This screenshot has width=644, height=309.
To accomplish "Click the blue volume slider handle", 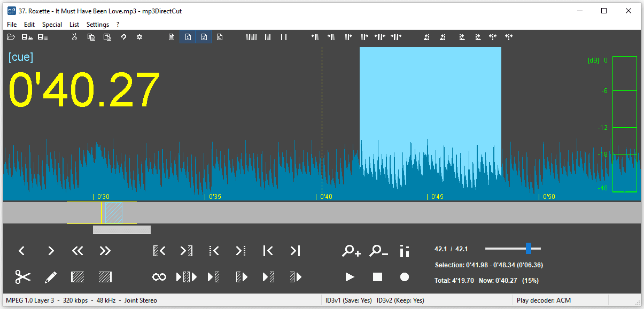I will click(529, 248).
